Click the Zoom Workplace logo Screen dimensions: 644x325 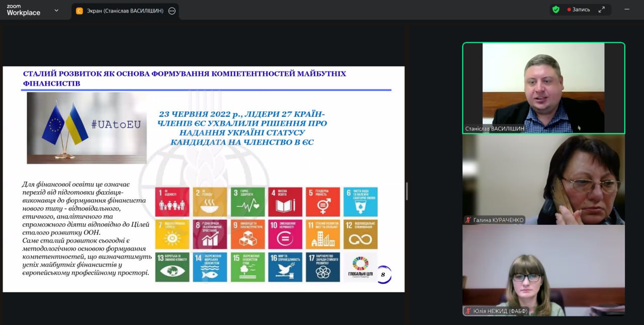(x=23, y=10)
